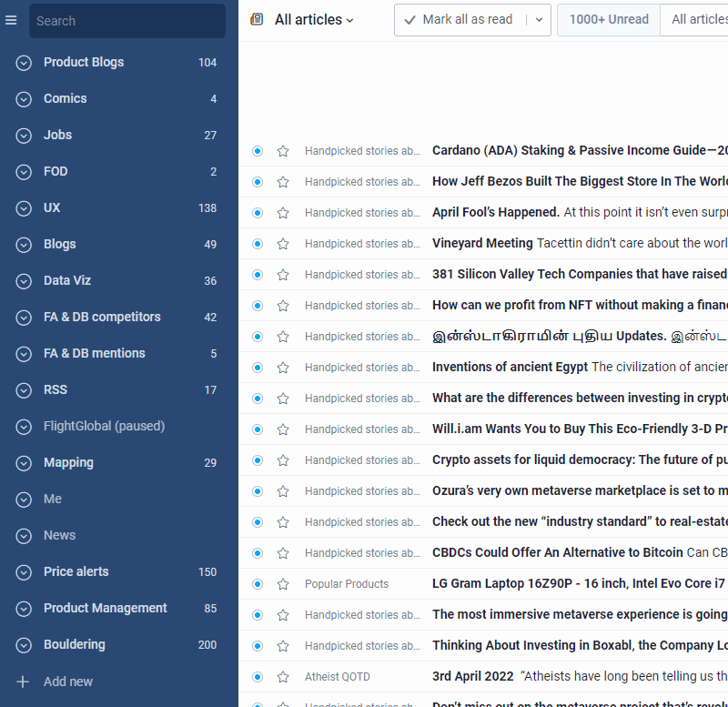Mark the Vineyard Meeting article read via its dot
The width and height of the screenshot is (728, 707).
pyautogui.click(x=258, y=243)
